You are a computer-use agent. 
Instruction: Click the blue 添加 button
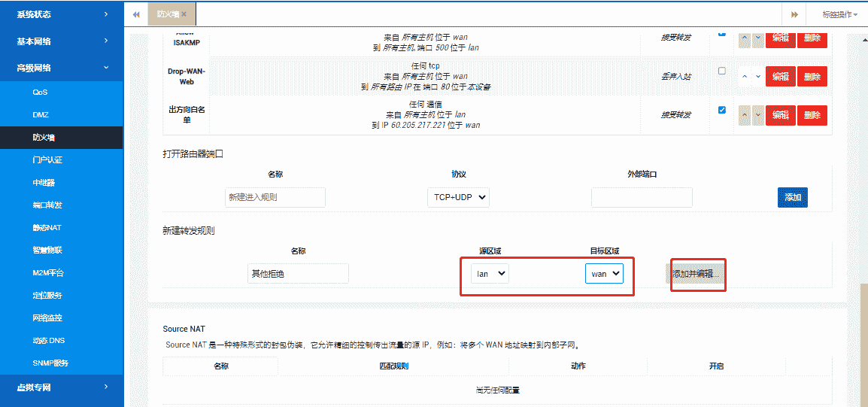(793, 197)
